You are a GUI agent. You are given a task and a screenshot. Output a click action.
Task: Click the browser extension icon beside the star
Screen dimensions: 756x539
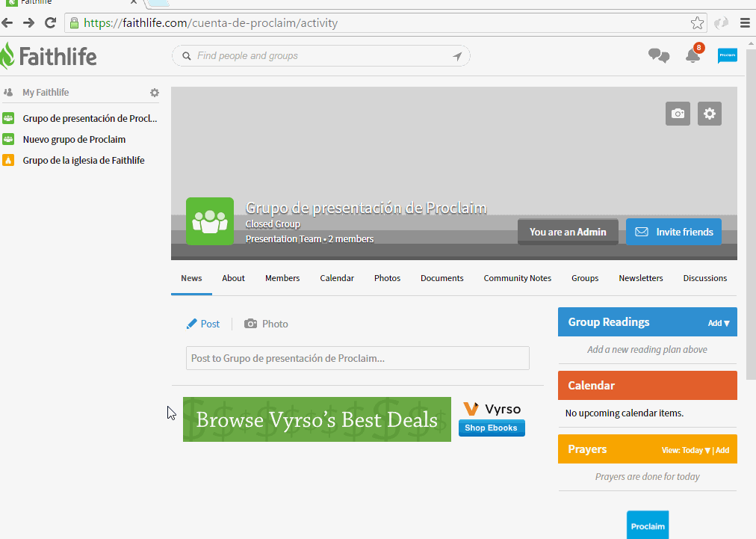tap(721, 22)
